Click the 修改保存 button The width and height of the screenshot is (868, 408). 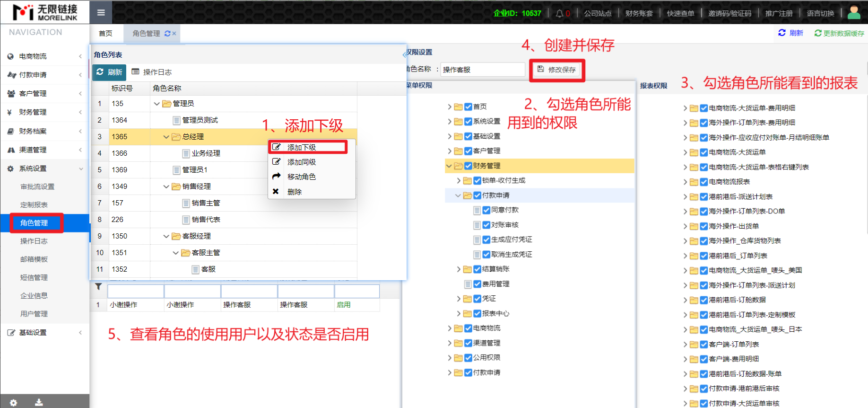[557, 70]
